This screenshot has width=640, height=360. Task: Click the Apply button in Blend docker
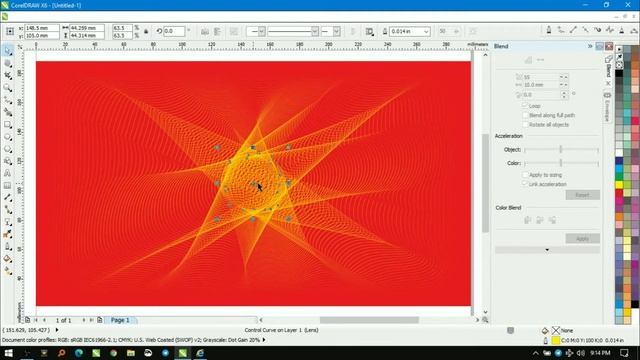point(582,238)
